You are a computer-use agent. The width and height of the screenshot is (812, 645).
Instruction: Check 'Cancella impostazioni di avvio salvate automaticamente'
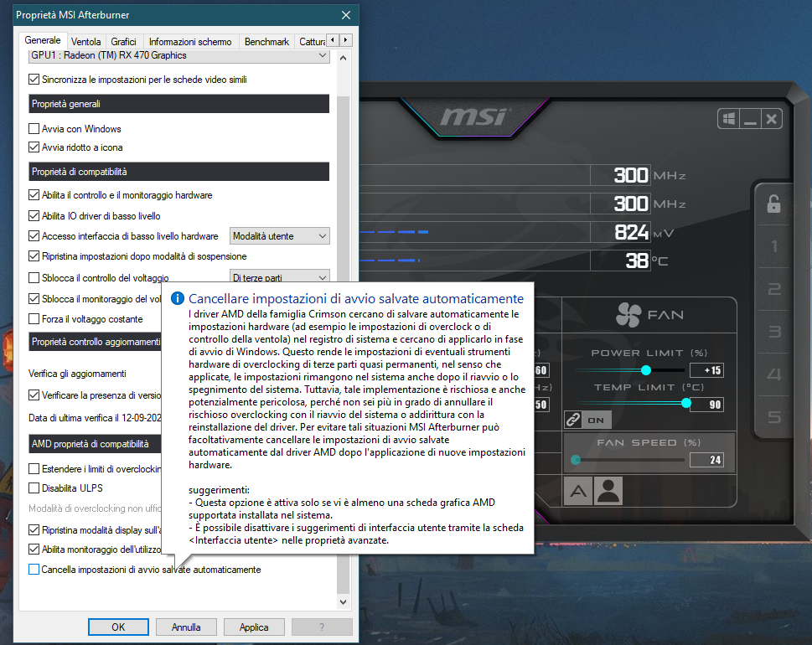click(34, 570)
